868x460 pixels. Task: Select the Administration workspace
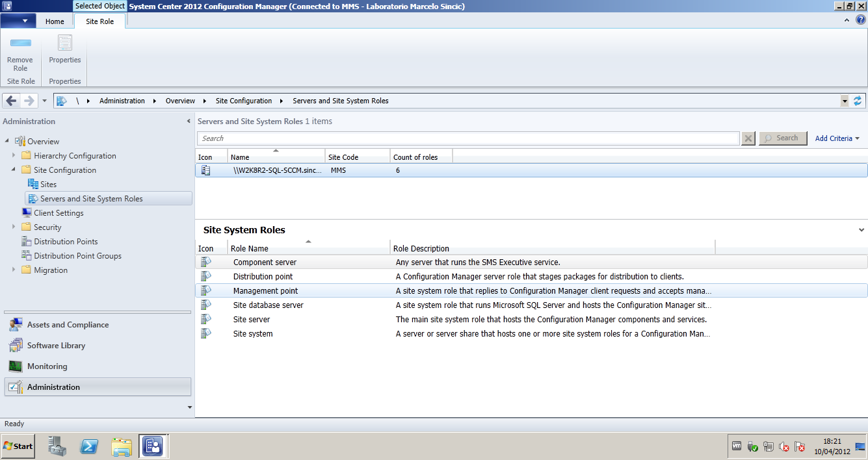coord(98,387)
